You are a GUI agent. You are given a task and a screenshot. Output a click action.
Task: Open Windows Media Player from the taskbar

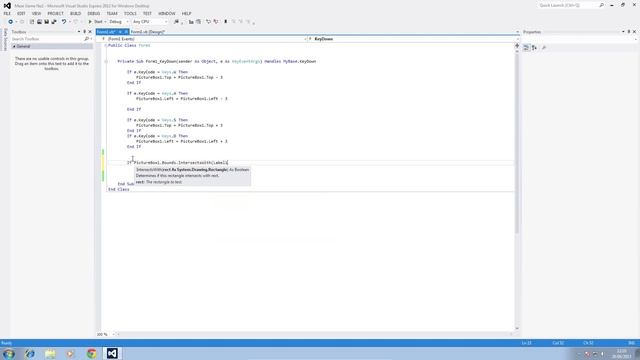(x=71, y=353)
